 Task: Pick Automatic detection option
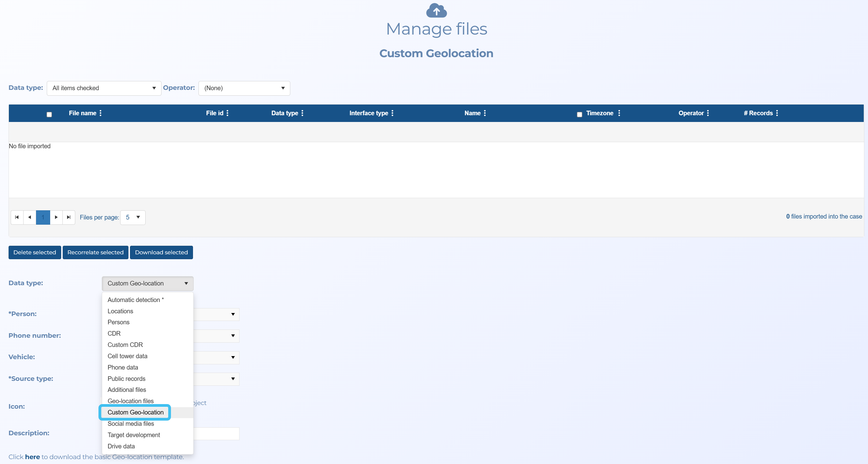click(135, 300)
